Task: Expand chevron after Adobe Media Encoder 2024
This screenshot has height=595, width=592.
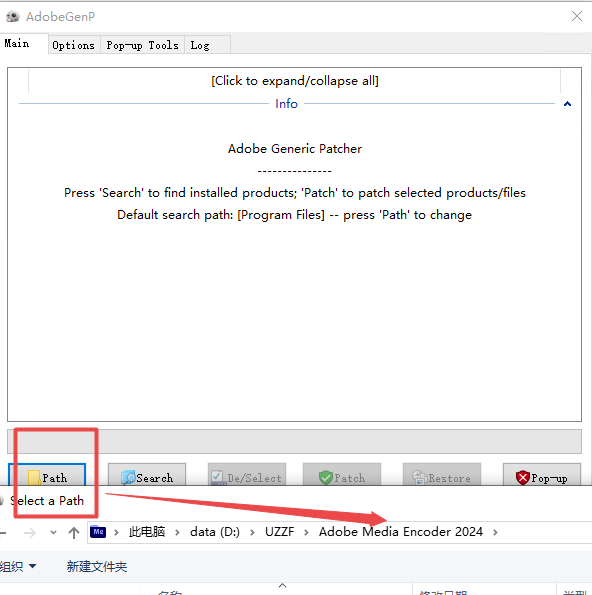Action: pyautogui.click(x=495, y=532)
